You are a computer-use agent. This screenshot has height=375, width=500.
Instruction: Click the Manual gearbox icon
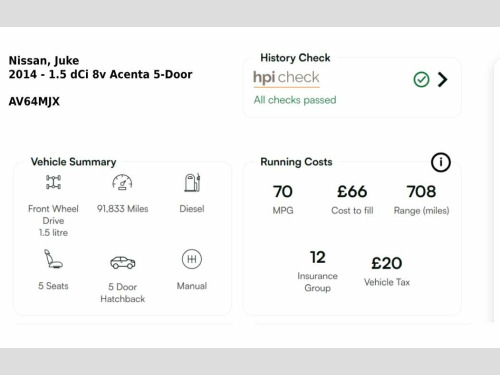point(192,259)
